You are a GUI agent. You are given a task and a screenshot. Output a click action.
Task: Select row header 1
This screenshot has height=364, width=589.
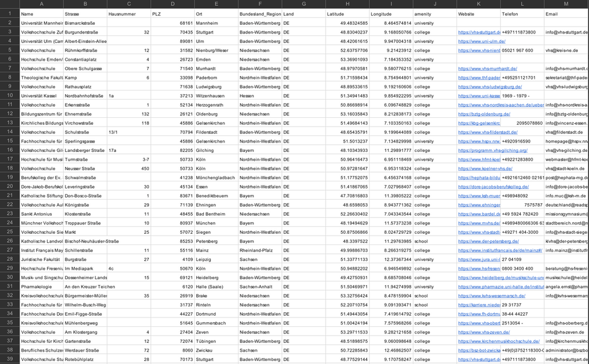(10, 14)
